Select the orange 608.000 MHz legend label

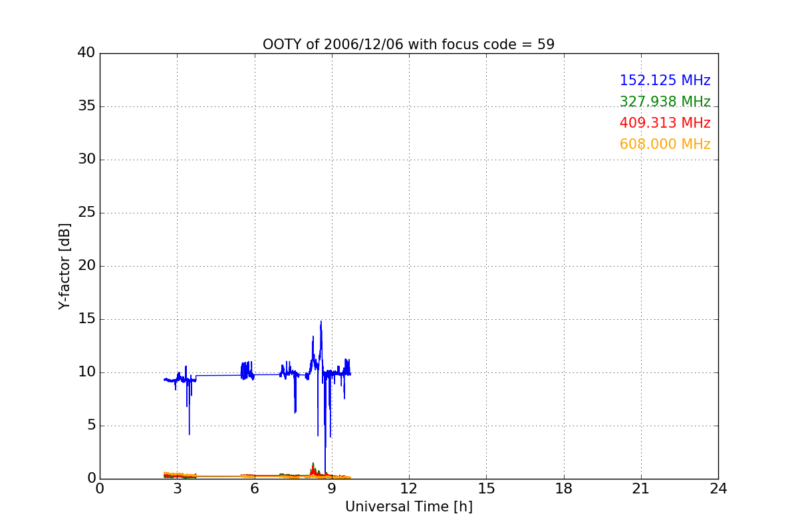665,144
